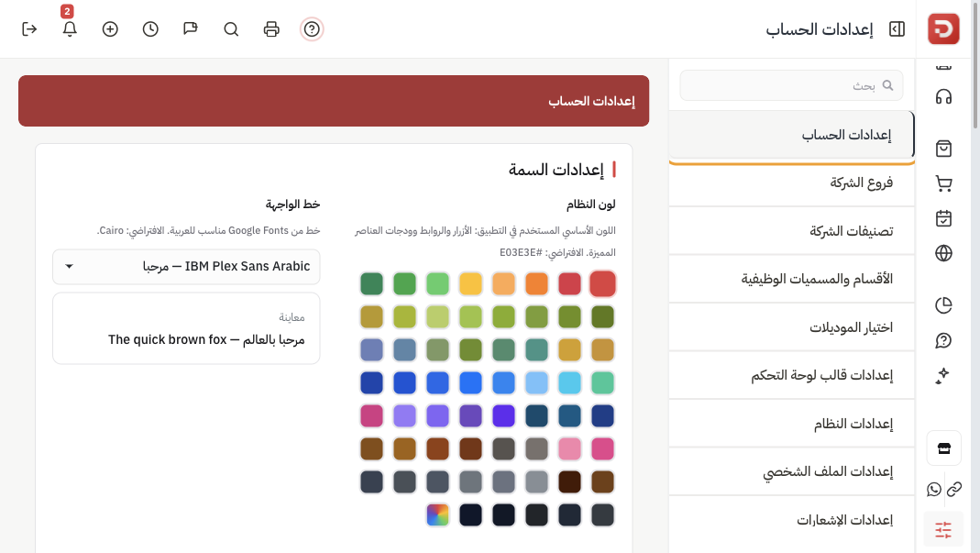Viewport: 980px width, 553px height.
Task: Open the calendar check sidebar icon
Action: [x=943, y=218]
